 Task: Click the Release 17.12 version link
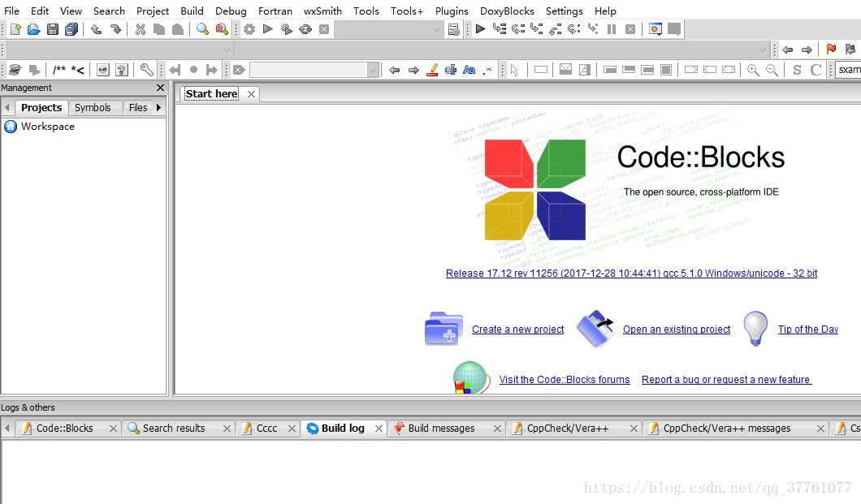click(631, 274)
